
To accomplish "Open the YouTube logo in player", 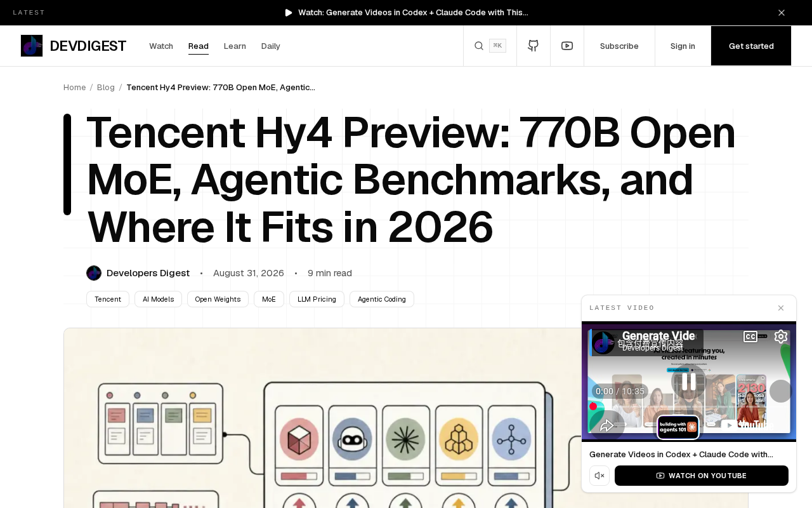I will [749, 424].
